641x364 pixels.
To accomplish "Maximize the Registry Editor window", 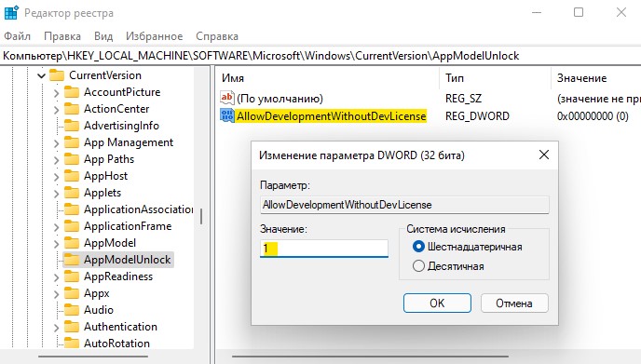I will coord(579,12).
